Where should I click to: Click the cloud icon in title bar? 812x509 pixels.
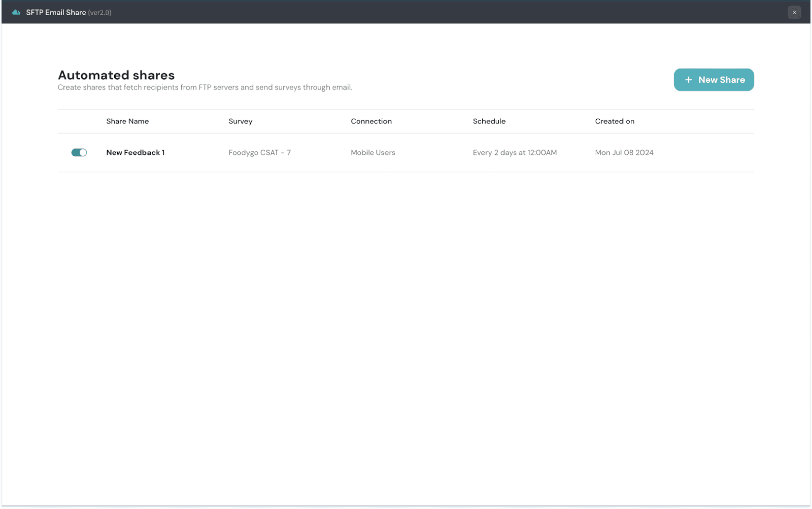point(16,12)
